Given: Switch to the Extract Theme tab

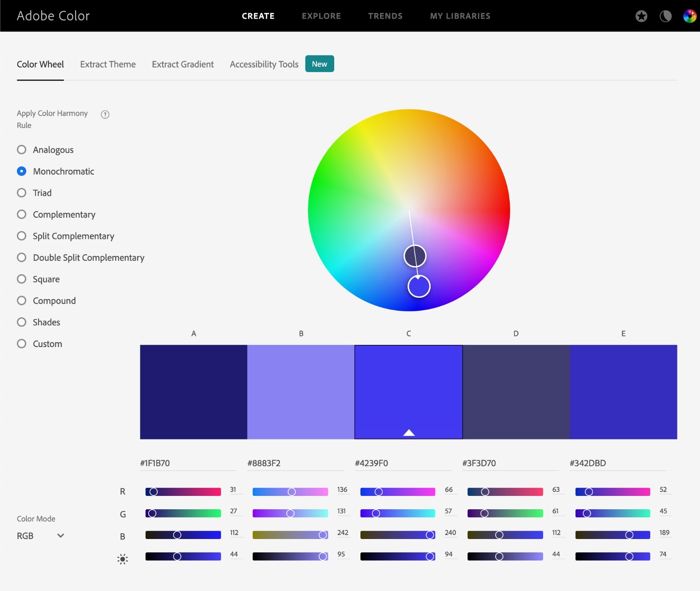Looking at the screenshot, I should tap(108, 64).
